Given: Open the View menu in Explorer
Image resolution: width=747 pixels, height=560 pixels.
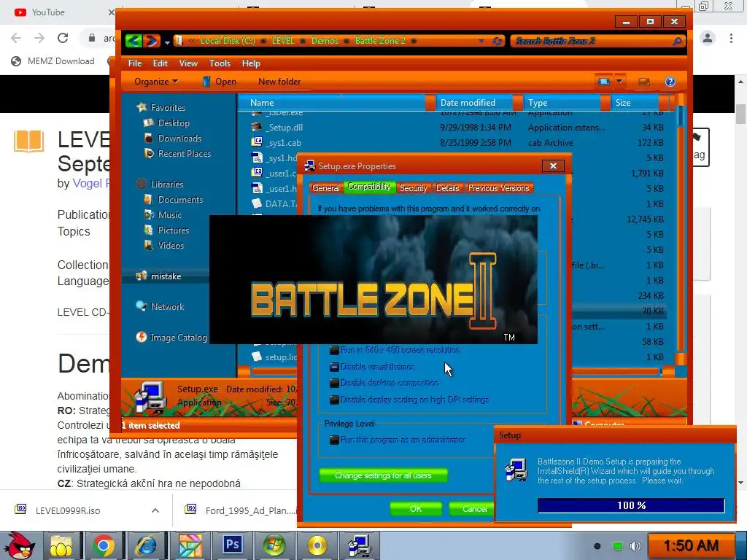Looking at the screenshot, I should (188, 63).
